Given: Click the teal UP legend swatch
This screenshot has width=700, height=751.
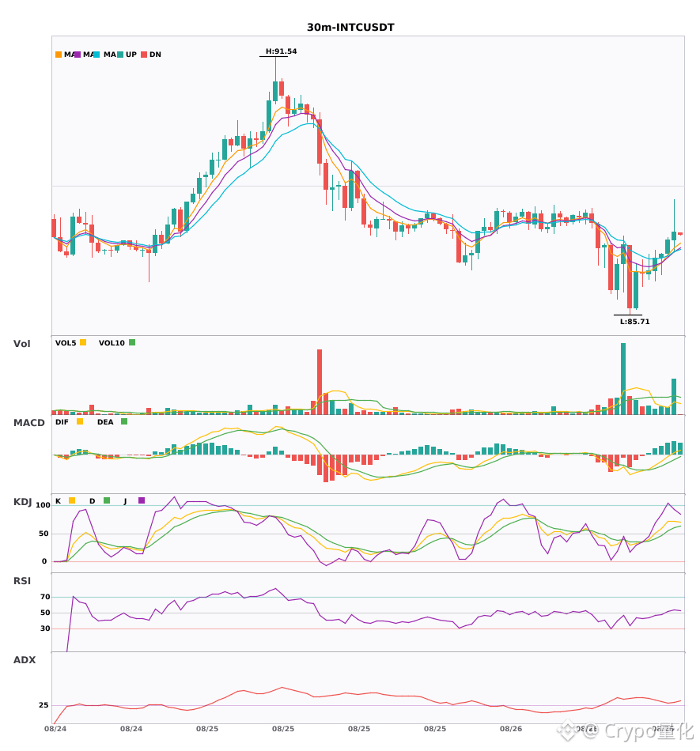Looking at the screenshot, I should (x=120, y=55).
